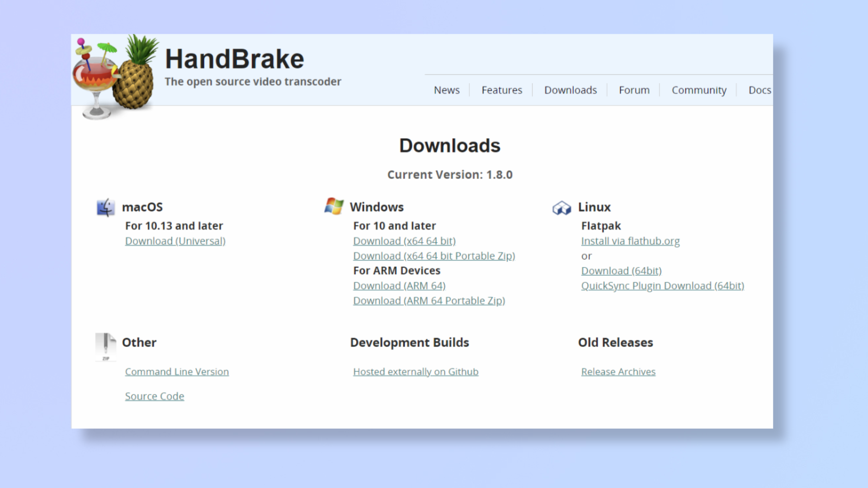Screen dimensions: 868x488
Task: Click the ZIP file icon beside Other
Action: pyautogui.click(x=105, y=347)
